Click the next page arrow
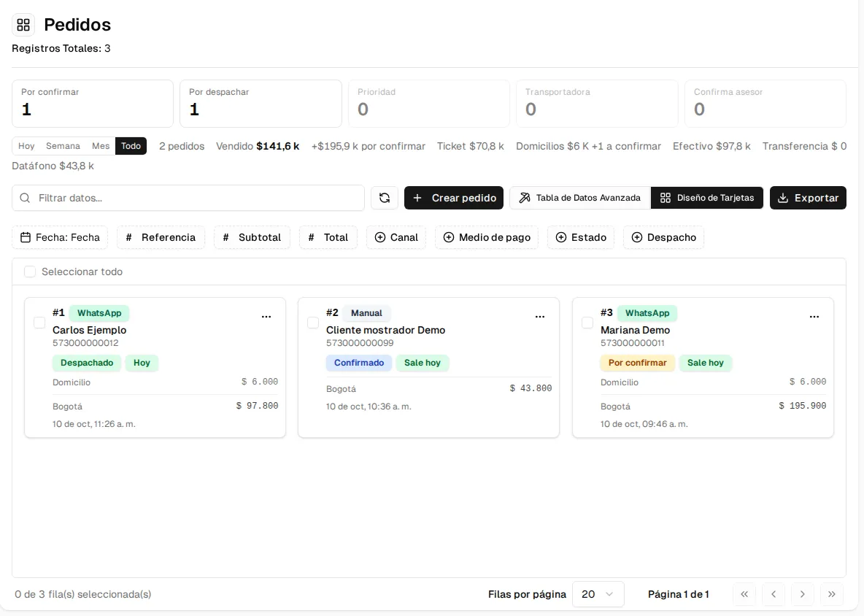Image resolution: width=864 pixels, height=616 pixels. pyautogui.click(x=802, y=594)
